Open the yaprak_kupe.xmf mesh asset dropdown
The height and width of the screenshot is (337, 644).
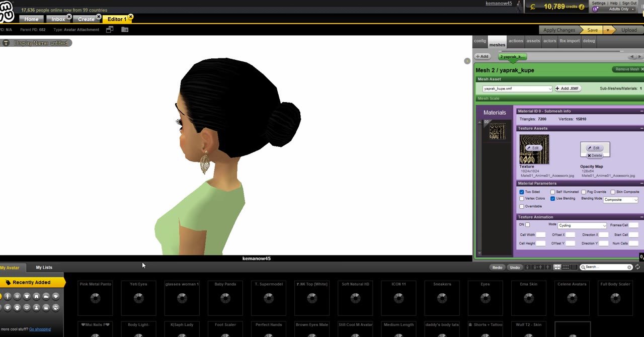coord(517,89)
